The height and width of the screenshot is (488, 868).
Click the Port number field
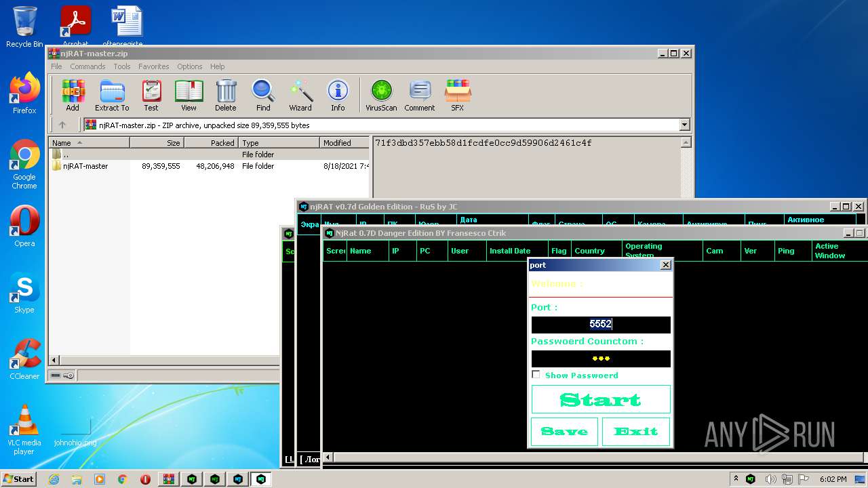point(601,325)
